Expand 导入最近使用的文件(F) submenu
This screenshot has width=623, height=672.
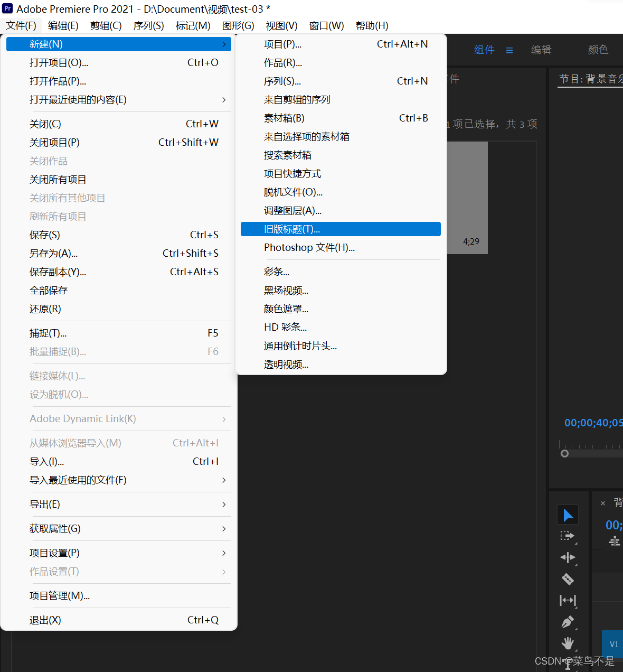click(224, 480)
